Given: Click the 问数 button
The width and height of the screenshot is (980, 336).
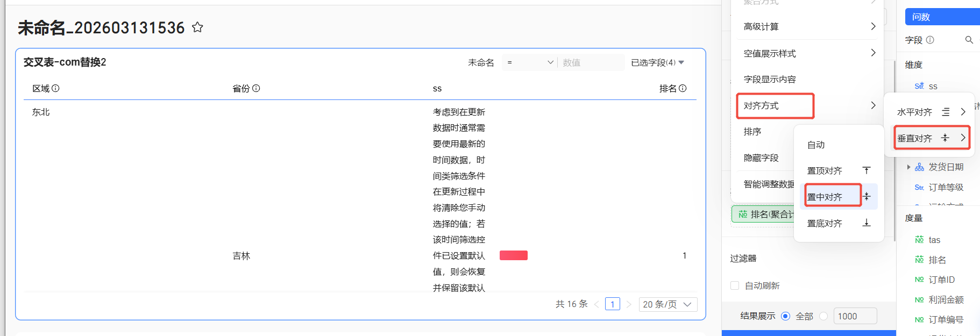Looking at the screenshot, I should [941, 17].
